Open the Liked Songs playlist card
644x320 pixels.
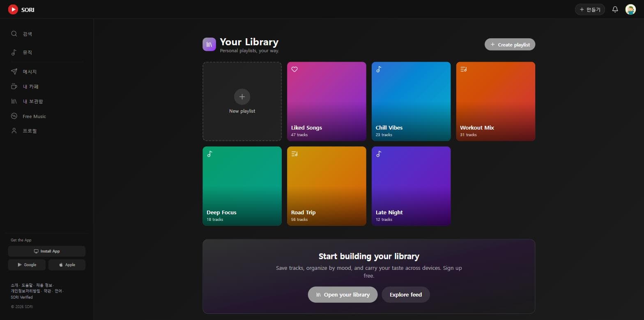click(327, 101)
